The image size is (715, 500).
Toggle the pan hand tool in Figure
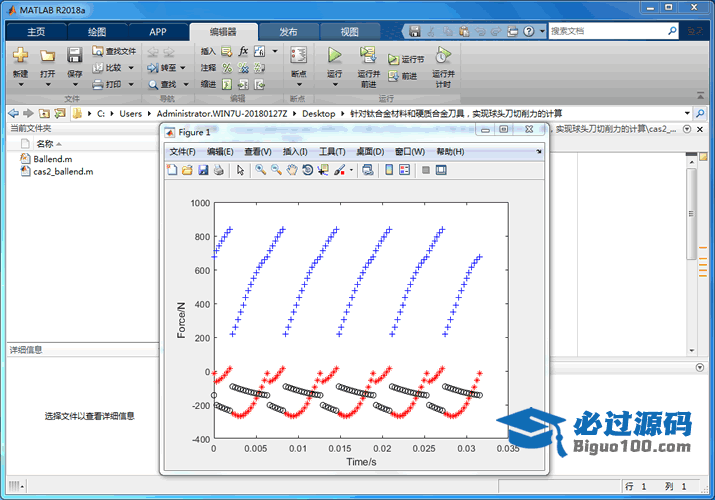coord(292,170)
